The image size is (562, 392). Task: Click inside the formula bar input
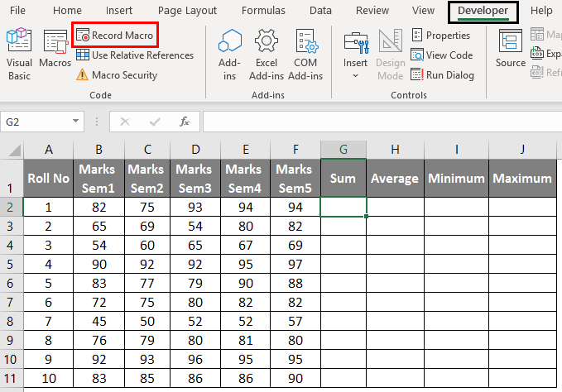pyautogui.click(x=381, y=122)
